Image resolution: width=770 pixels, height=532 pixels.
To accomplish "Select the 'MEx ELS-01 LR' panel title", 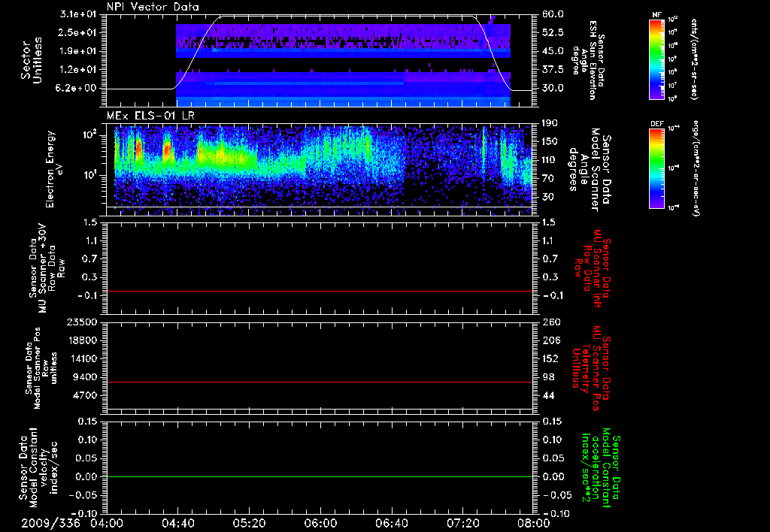I will pyautogui.click(x=150, y=116).
